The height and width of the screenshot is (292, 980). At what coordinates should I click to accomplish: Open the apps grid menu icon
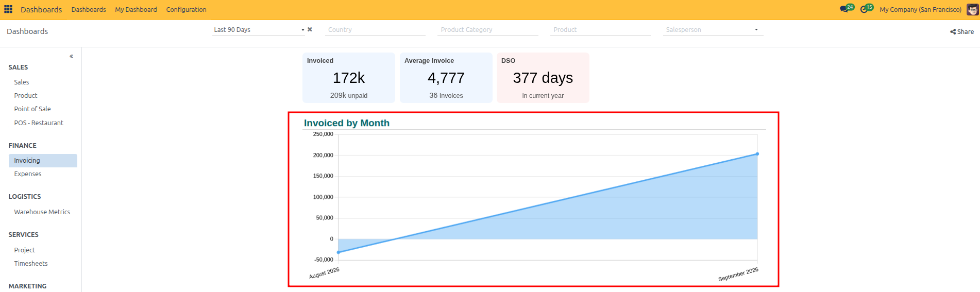pyautogui.click(x=8, y=9)
